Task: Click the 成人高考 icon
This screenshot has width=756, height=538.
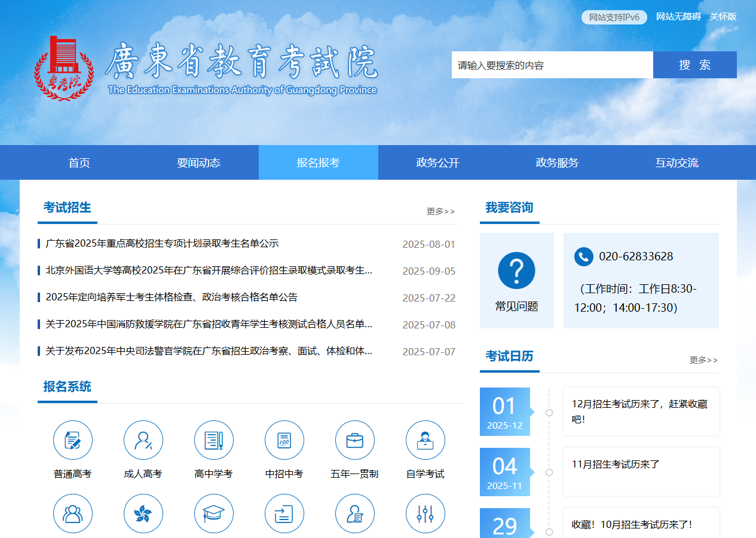Action: [143, 441]
